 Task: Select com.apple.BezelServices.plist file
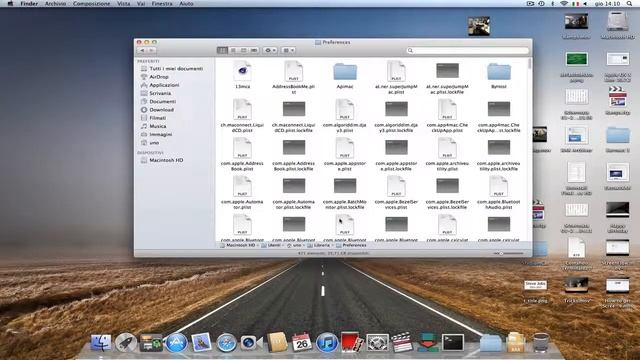tap(396, 186)
